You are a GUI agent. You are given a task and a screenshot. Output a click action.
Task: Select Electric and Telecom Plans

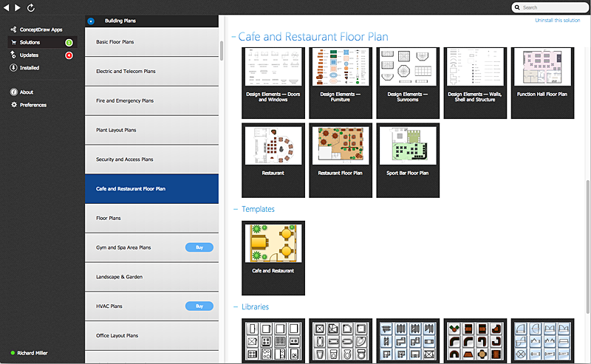click(x=151, y=71)
